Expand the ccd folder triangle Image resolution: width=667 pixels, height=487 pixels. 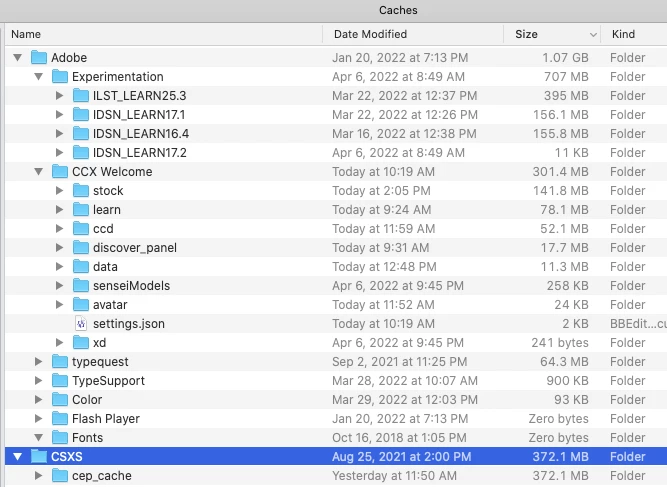[x=60, y=229]
